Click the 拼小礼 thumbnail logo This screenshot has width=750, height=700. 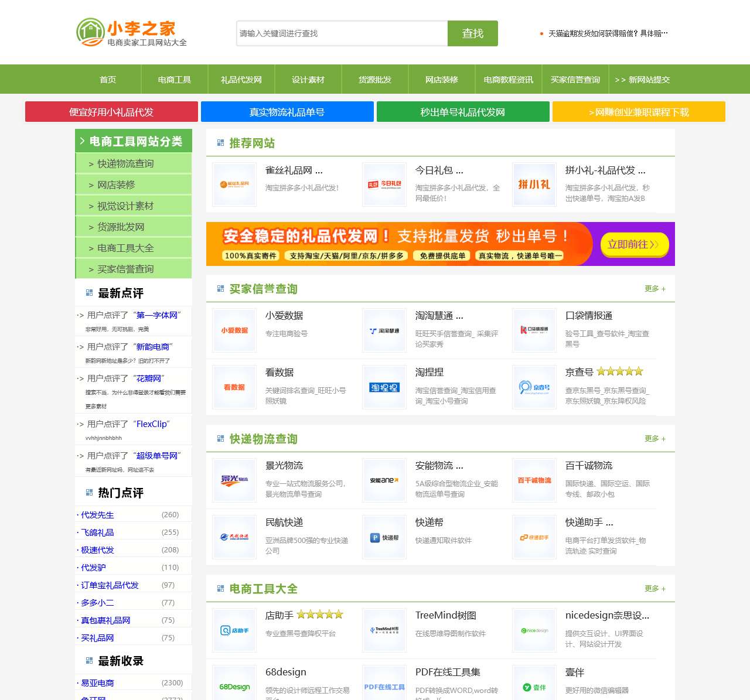pyautogui.click(x=534, y=185)
